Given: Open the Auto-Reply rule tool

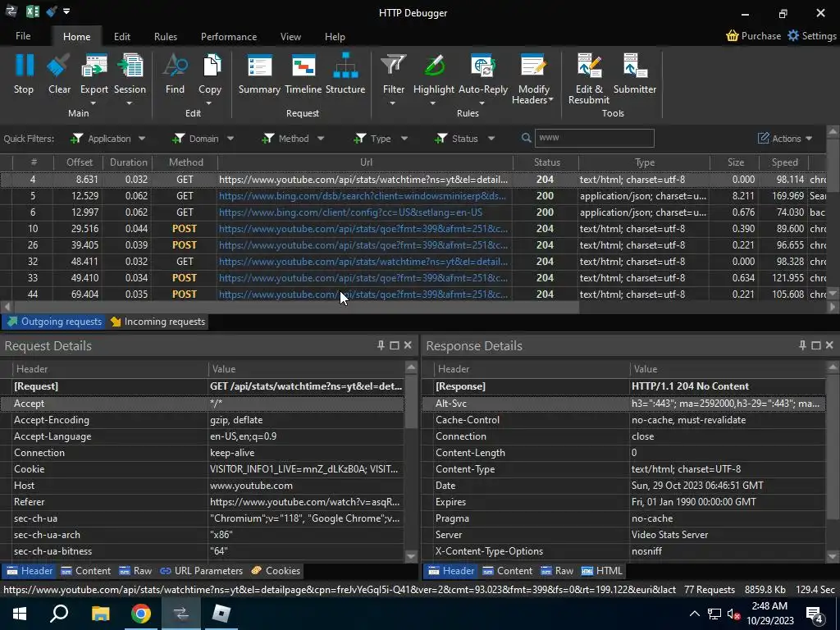Looking at the screenshot, I should click(483, 74).
